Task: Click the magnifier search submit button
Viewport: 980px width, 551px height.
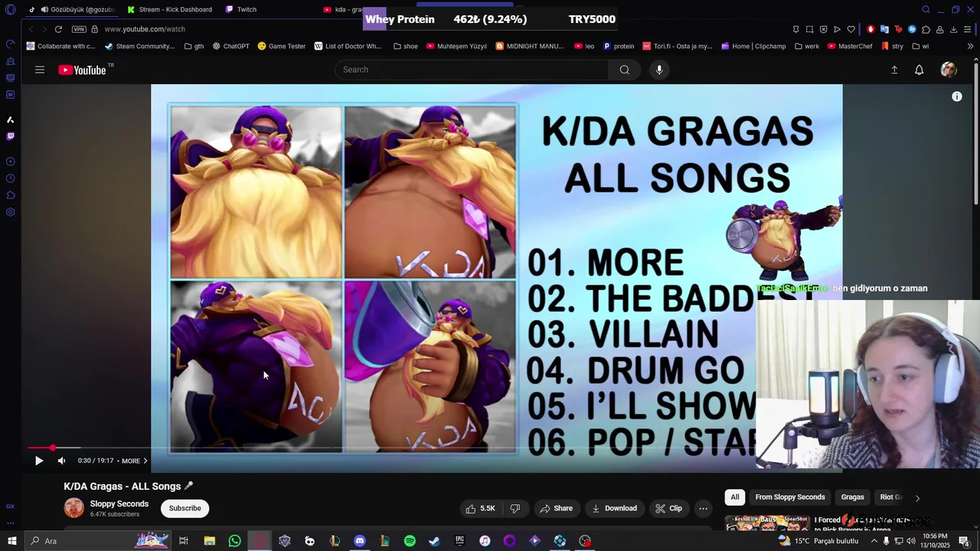Action: coord(625,70)
